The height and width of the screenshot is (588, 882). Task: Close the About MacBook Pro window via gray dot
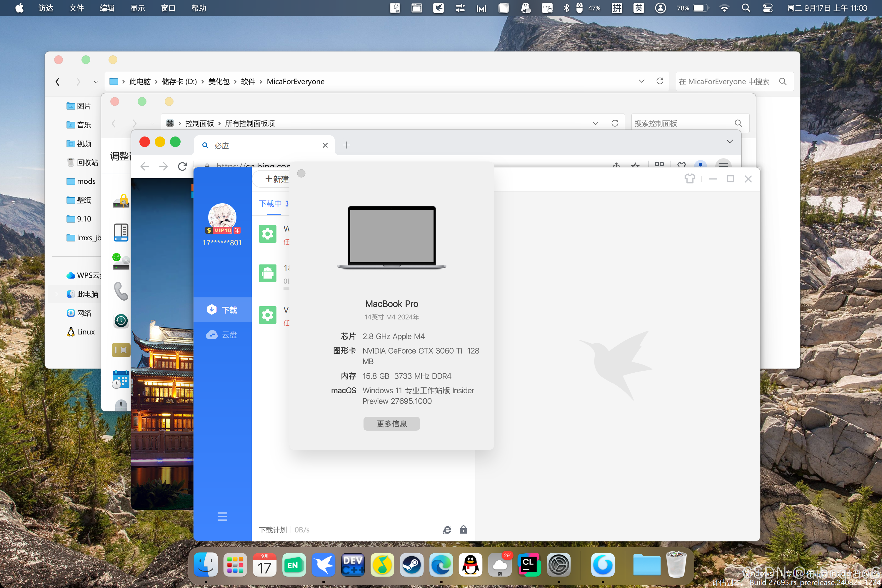pos(301,173)
